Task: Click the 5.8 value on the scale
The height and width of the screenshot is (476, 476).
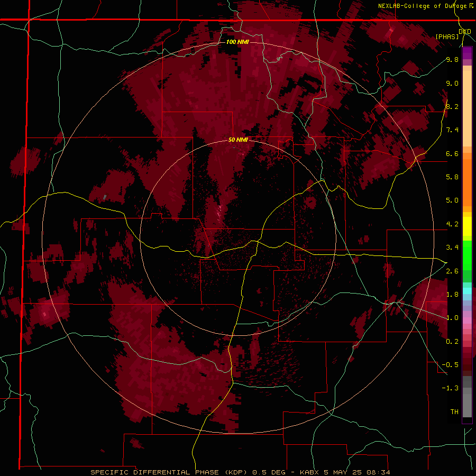Action: 452,177
